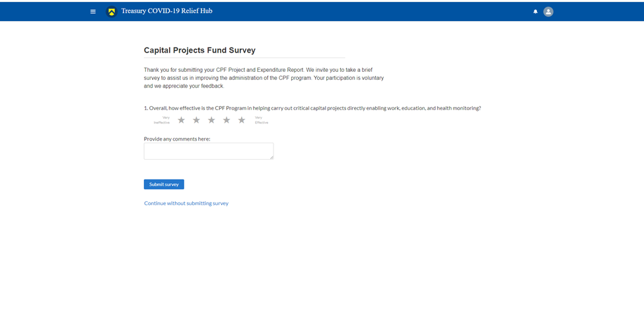644x310 pixels.
Task: Click the question 1 text
Action: (x=312, y=108)
